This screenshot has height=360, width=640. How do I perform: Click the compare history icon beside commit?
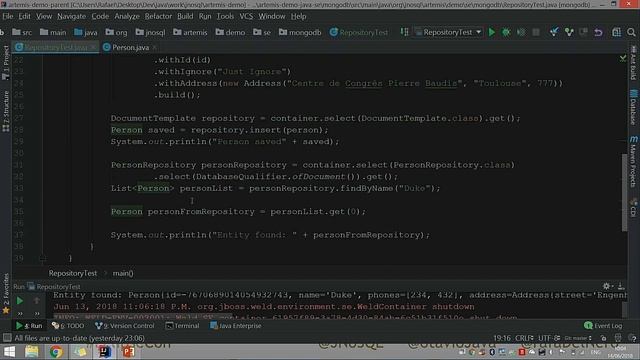[584, 32]
